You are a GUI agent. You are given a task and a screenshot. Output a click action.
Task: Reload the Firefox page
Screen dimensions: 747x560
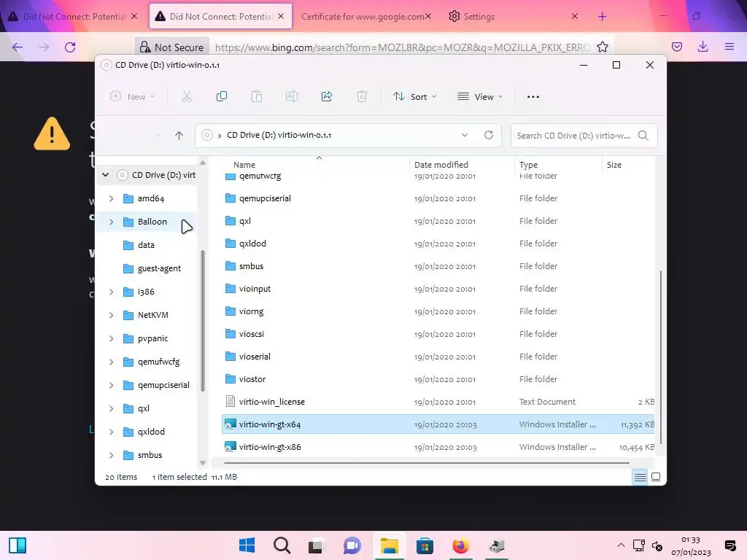coord(70,47)
